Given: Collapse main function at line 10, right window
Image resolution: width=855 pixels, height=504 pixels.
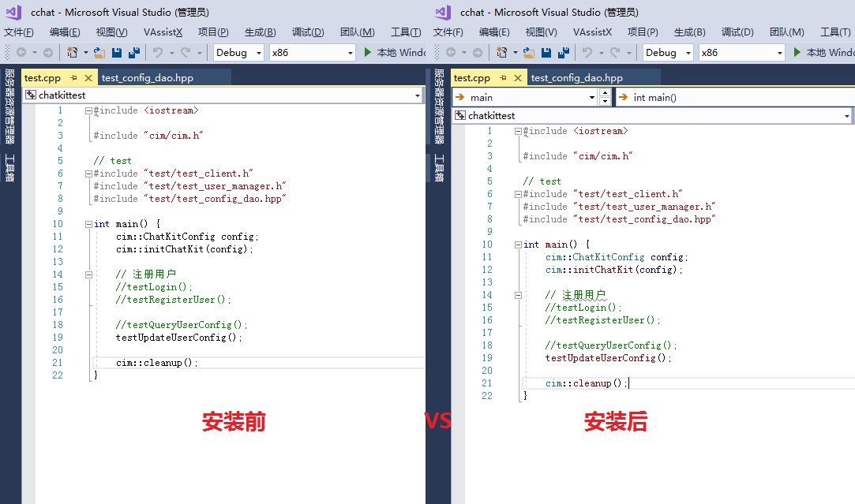Looking at the screenshot, I should coord(518,245).
